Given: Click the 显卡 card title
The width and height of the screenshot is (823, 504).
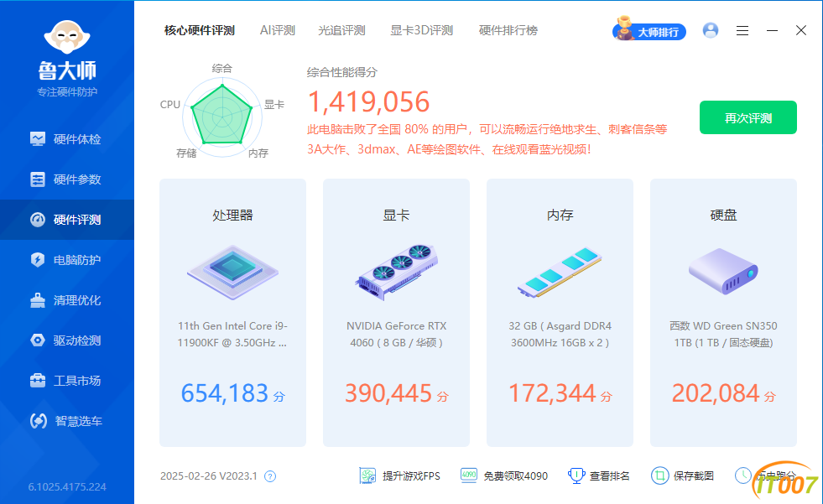Looking at the screenshot, I should pos(396,215).
